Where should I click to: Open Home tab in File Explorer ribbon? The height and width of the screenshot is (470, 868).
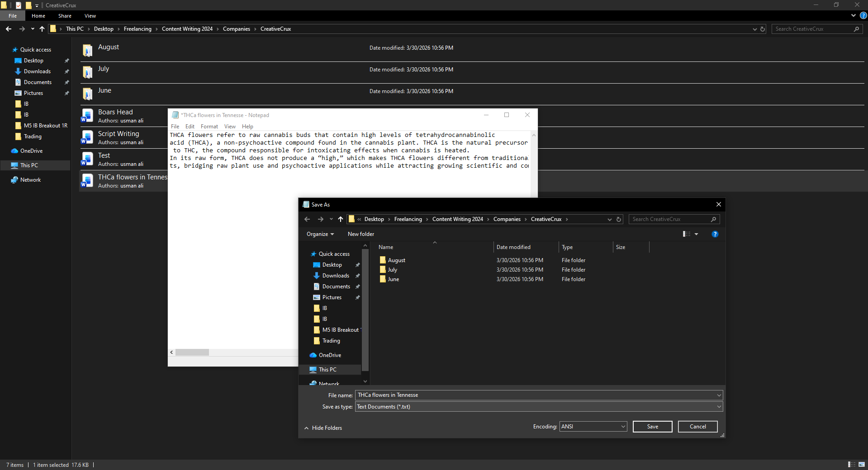click(x=38, y=16)
